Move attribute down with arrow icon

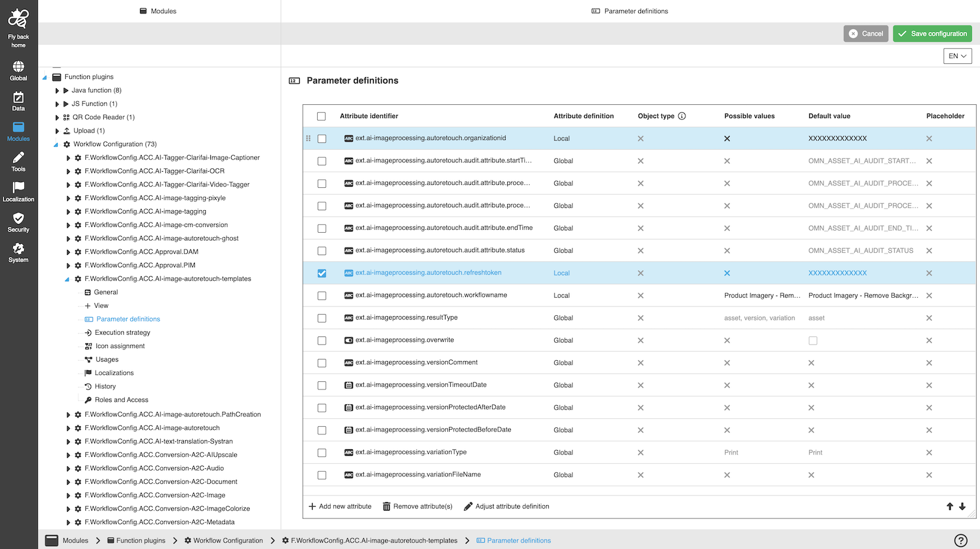pos(962,506)
